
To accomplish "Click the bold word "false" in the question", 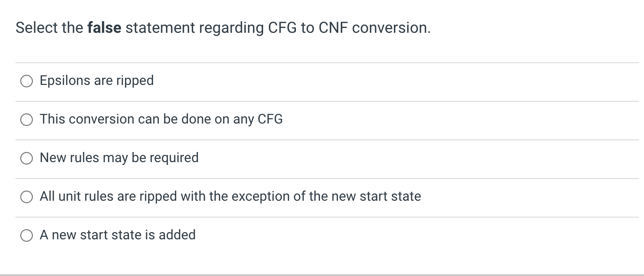I will tap(104, 28).
